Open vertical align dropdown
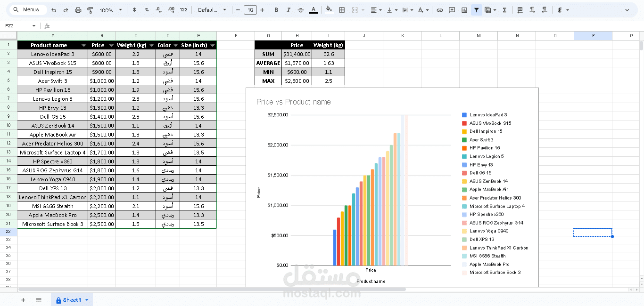Viewport: 644px width, 306px height. click(x=392, y=10)
